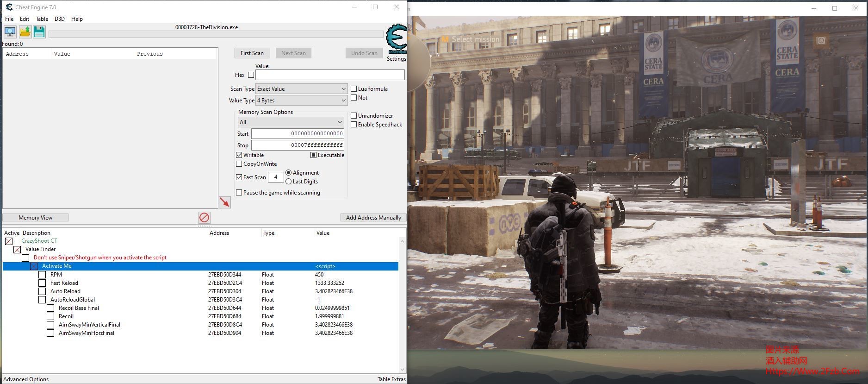Viewport: 868px width, 384px height.
Task: Click the Start address field
Action: [x=298, y=133]
